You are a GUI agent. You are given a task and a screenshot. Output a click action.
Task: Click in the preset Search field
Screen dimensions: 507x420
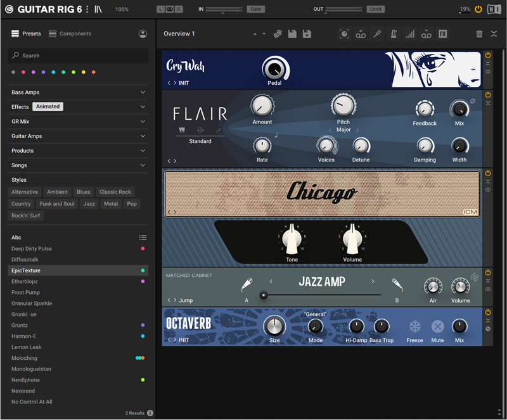pyautogui.click(x=78, y=56)
